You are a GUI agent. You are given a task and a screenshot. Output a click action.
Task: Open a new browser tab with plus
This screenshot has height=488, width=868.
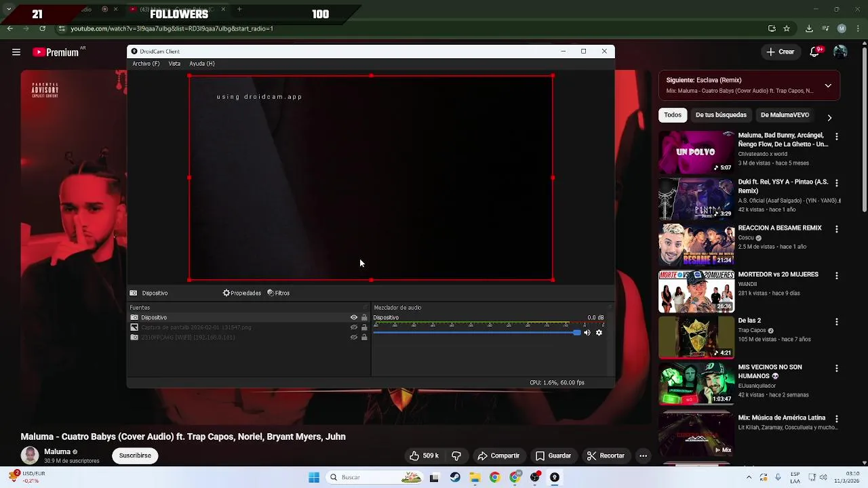[239, 9]
